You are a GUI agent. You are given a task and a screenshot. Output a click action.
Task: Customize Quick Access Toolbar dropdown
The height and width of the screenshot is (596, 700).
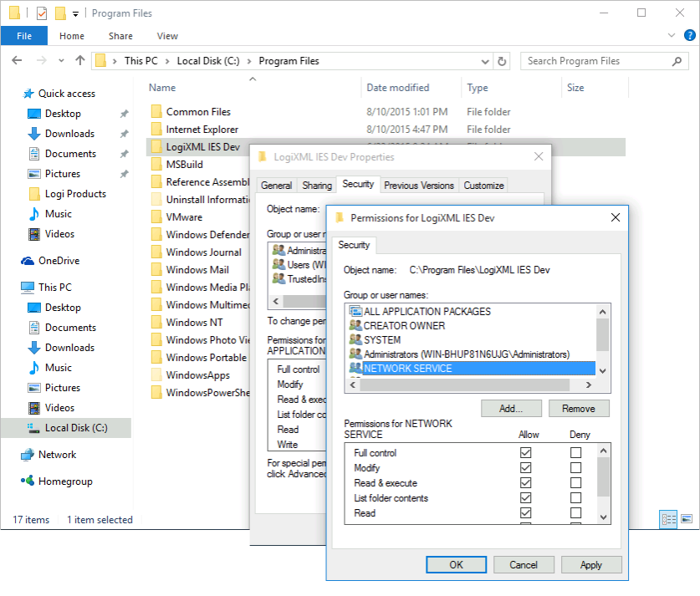pos(76,14)
